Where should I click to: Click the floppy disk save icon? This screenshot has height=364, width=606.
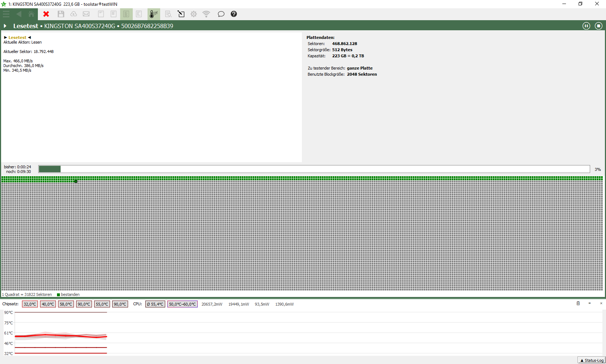point(61,14)
